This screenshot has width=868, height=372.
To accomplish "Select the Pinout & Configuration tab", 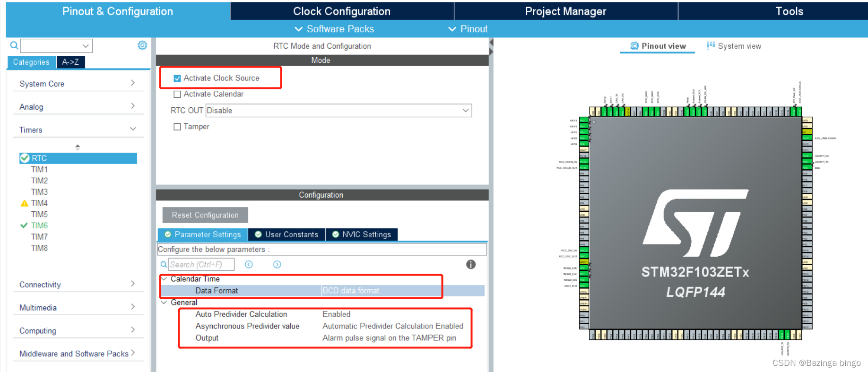I will pos(118,11).
